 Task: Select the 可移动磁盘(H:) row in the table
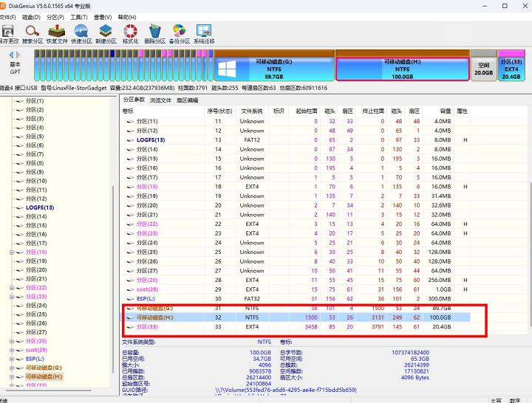[296, 317]
